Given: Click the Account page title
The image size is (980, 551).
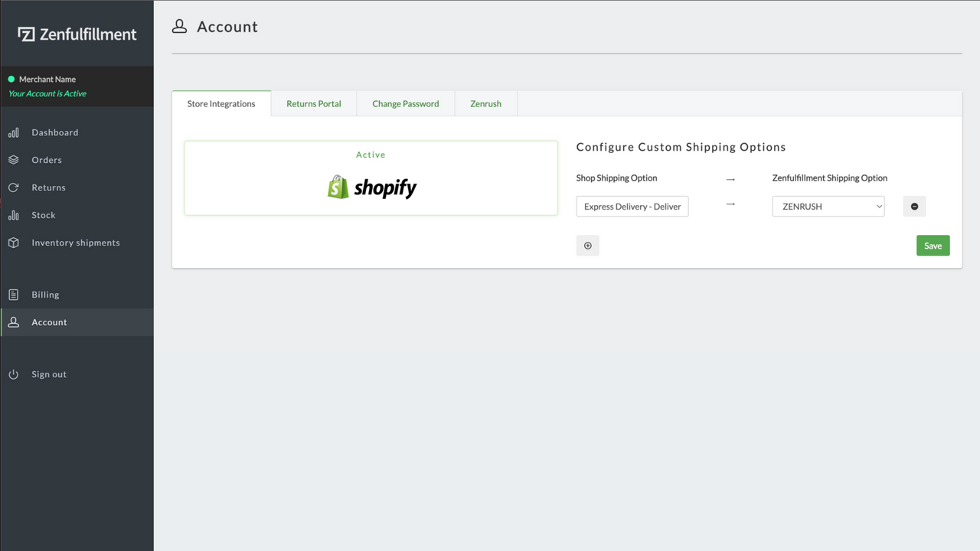Looking at the screenshot, I should (x=227, y=27).
